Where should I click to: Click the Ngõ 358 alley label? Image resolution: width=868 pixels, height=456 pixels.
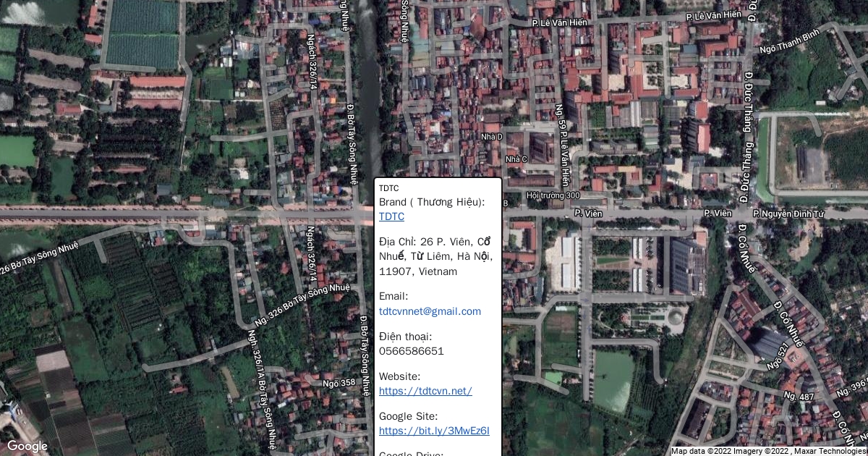click(x=339, y=383)
